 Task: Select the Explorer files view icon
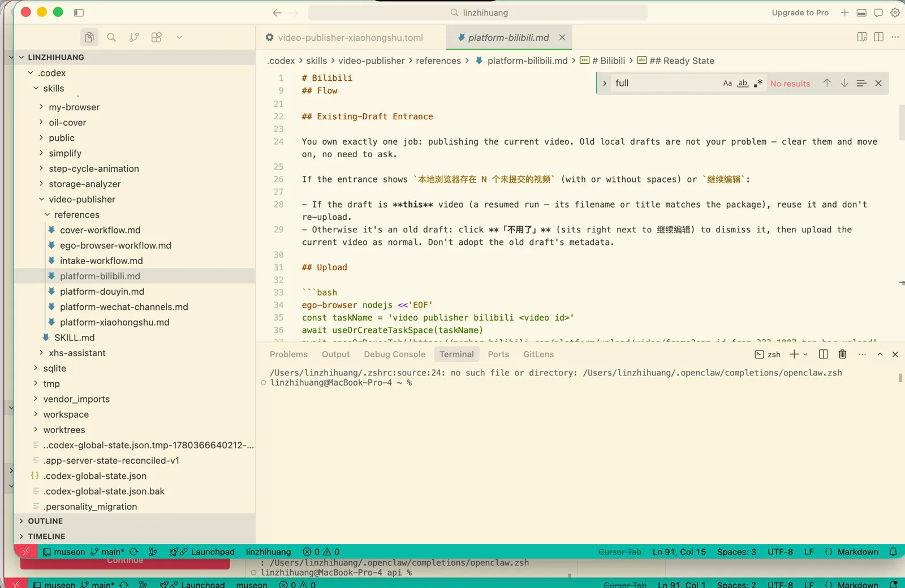(x=89, y=37)
